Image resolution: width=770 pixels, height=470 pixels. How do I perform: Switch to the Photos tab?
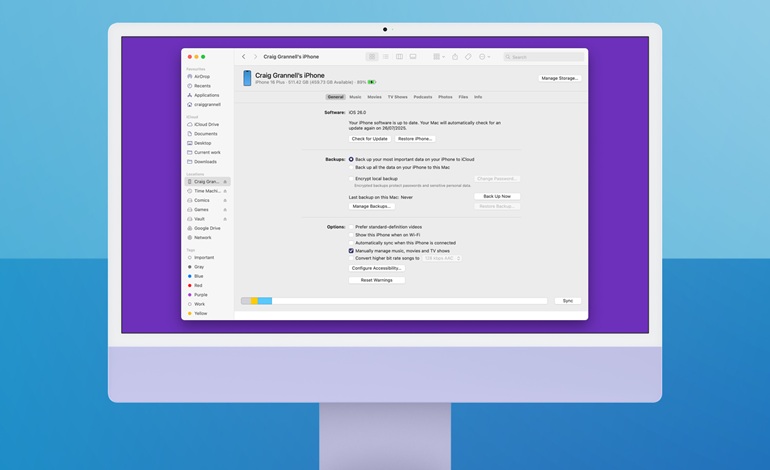445,97
